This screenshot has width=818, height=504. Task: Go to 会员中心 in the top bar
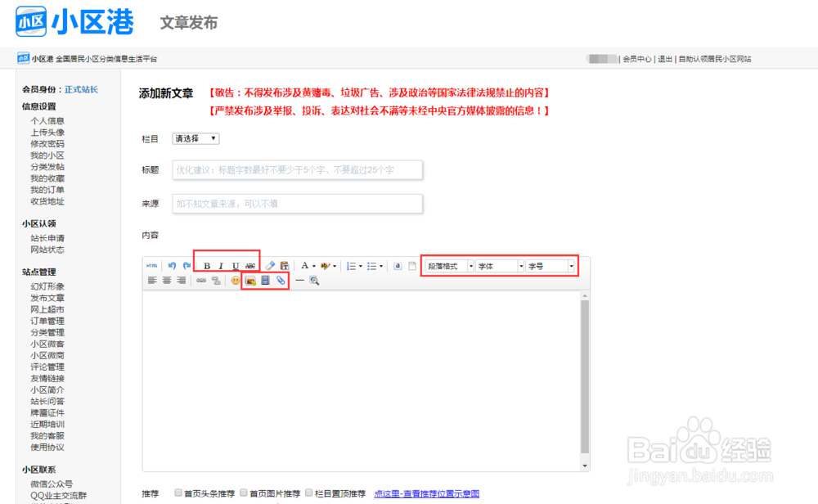click(x=639, y=58)
